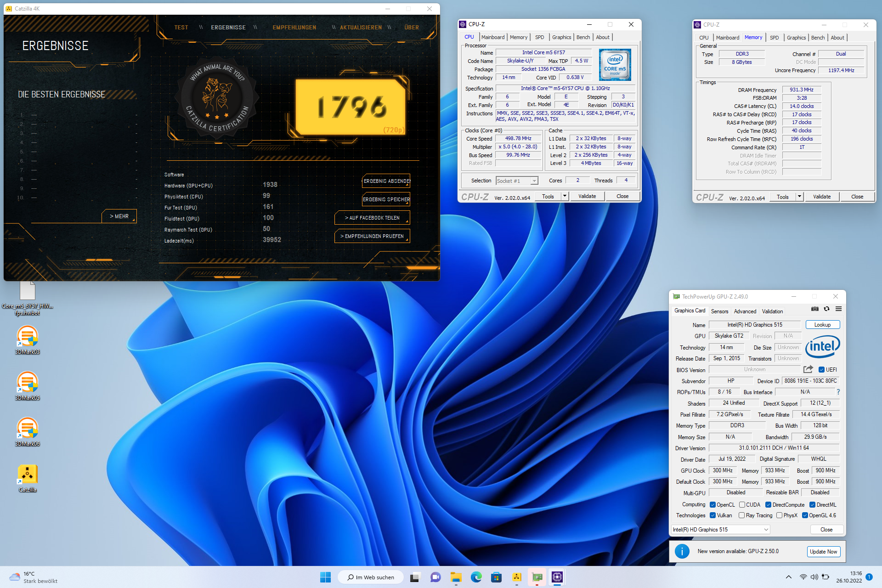Show hidden system tray icons chevron
This screenshot has width=882, height=588.
click(x=789, y=577)
